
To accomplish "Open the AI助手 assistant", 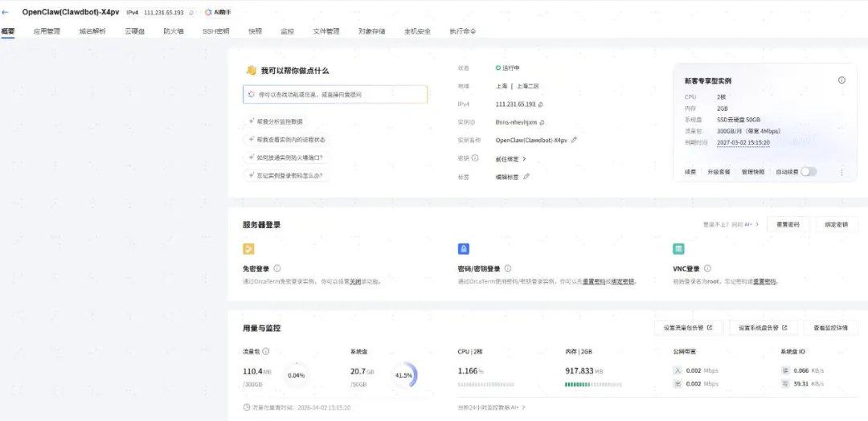I will [x=218, y=12].
